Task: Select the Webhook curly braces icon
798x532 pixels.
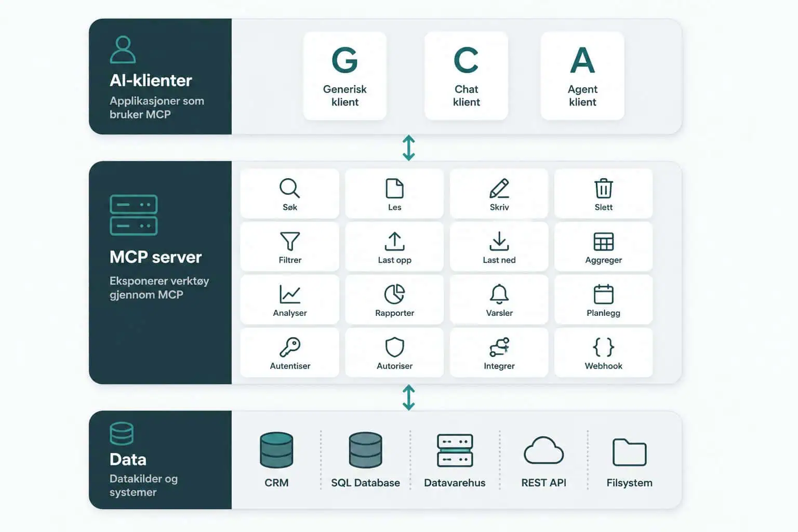Action: point(603,347)
